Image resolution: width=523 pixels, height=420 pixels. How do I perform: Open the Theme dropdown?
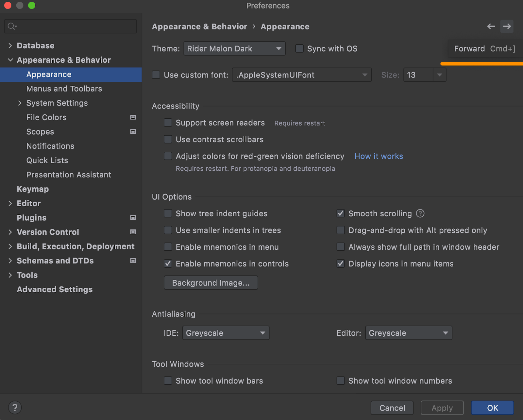(234, 49)
